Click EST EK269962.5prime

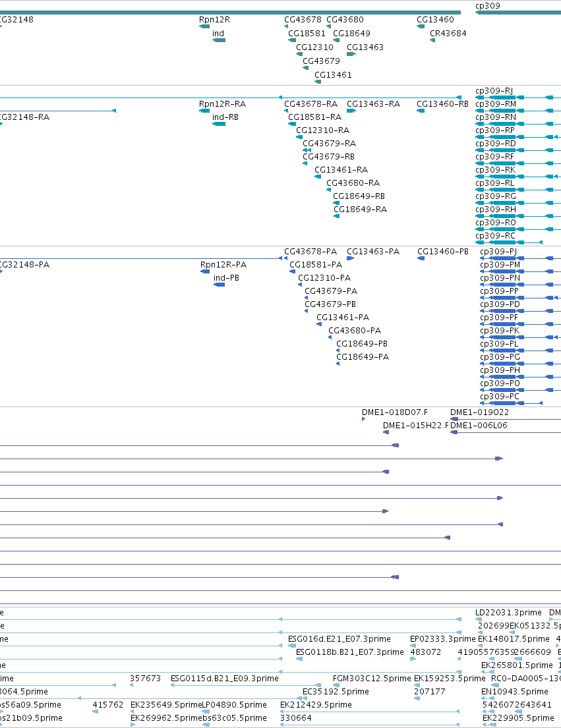tap(166, 718)
